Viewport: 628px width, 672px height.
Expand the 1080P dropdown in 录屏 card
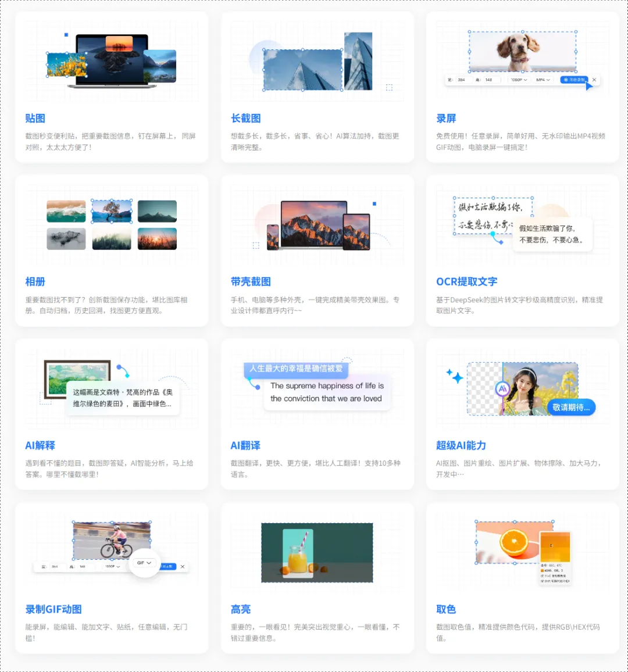pyautogui.click(x=519, y=80)
